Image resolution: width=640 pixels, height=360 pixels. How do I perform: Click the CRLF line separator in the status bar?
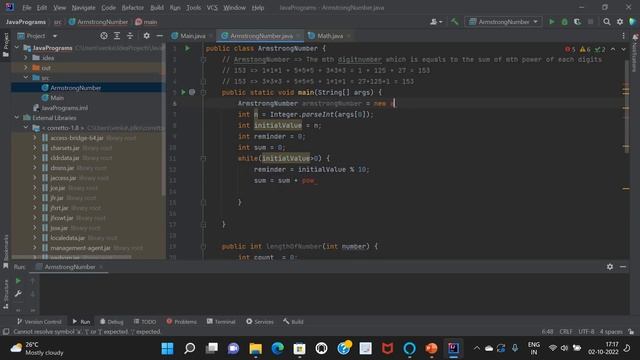(566, 331)
